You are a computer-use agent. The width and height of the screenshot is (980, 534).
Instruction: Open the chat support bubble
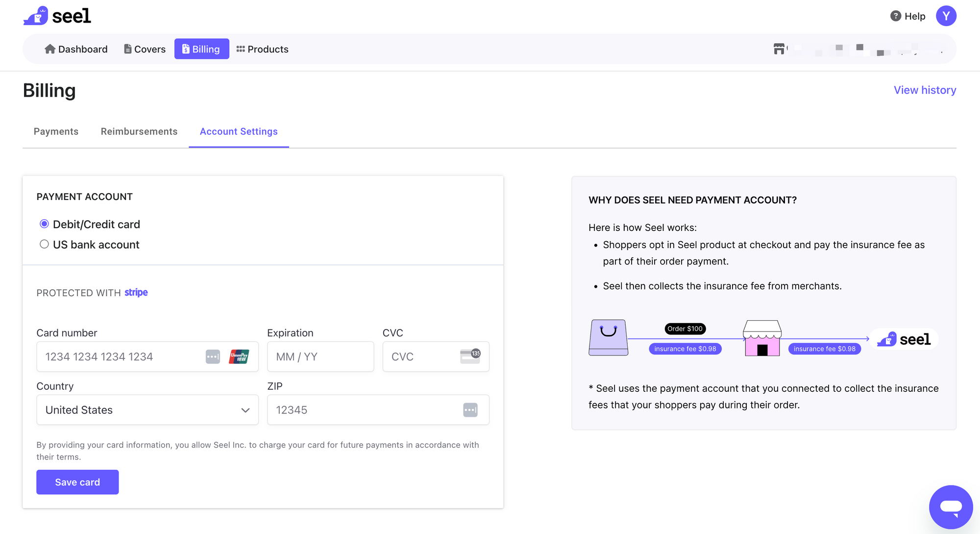pyautogui.click(x=951, y=507)
